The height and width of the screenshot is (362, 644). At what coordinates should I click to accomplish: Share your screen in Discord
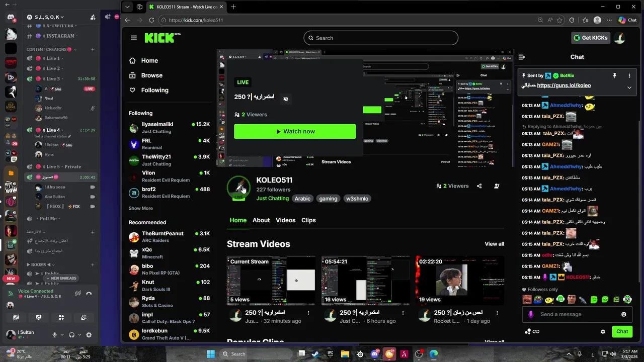coord(39,317)
